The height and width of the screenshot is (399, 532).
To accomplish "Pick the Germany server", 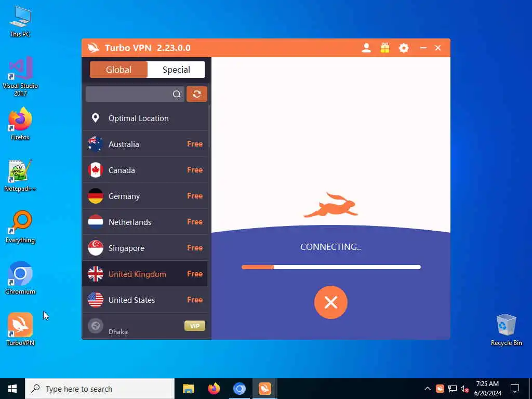I will 145,196.
